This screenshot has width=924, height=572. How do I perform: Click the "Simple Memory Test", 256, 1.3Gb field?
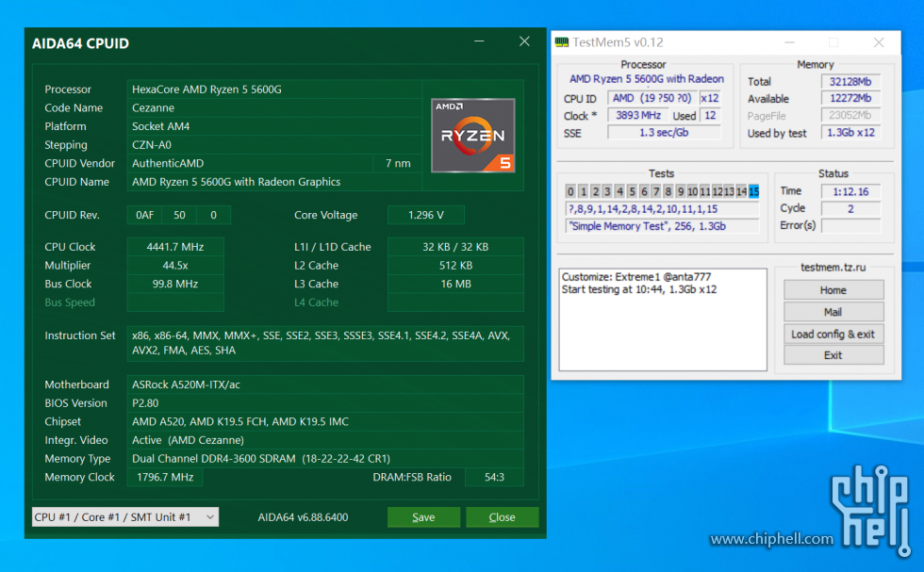coord(662,225)
